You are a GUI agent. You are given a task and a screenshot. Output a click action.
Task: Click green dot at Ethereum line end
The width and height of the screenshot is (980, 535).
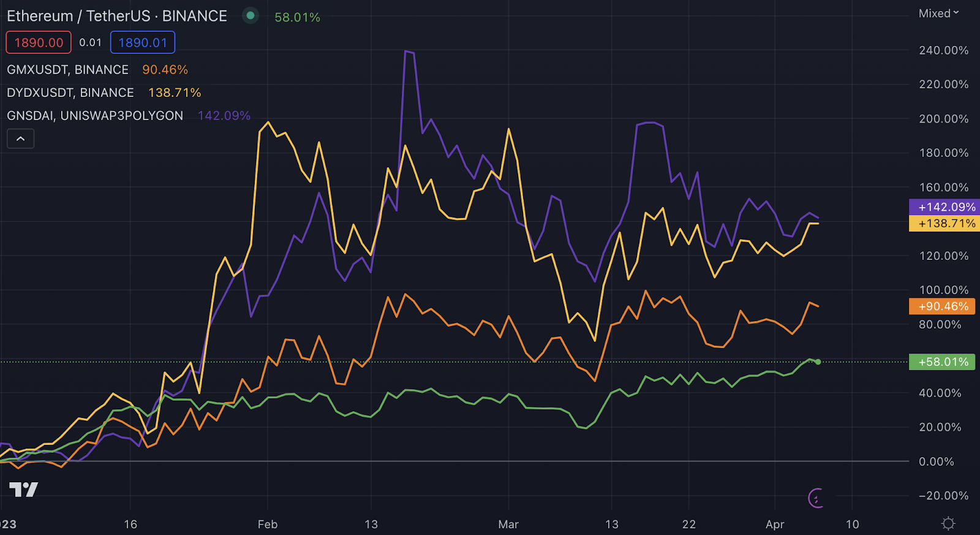[818, 362]
